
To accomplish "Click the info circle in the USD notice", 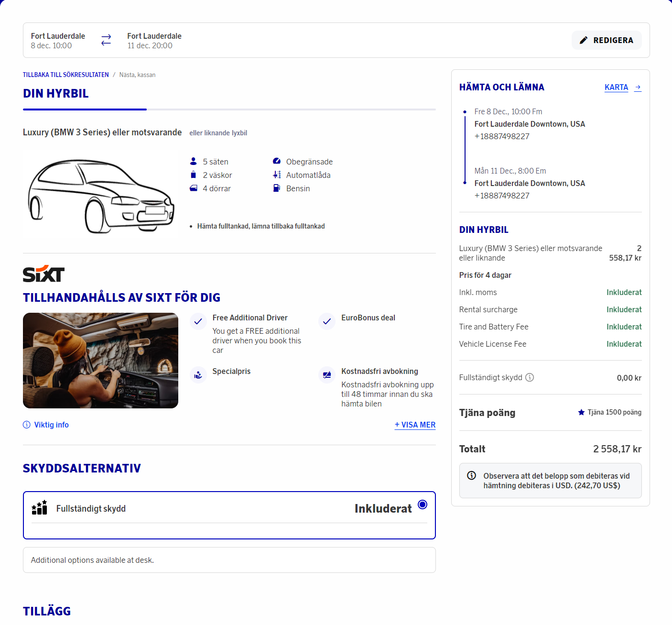I will [472, 475].
